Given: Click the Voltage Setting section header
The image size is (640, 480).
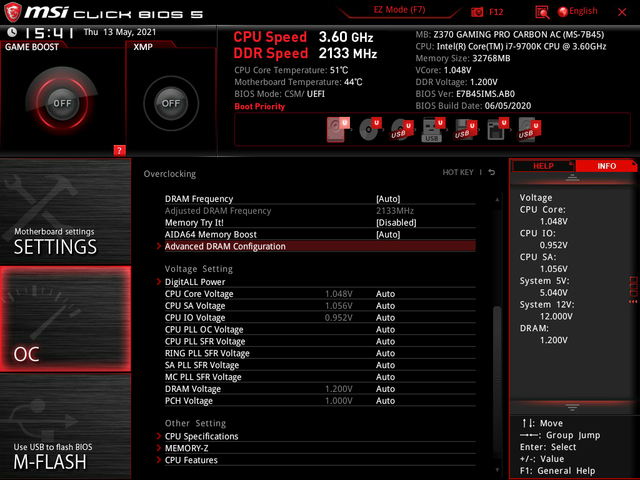Looking at the screenshot, I should [x=199, y=269].
